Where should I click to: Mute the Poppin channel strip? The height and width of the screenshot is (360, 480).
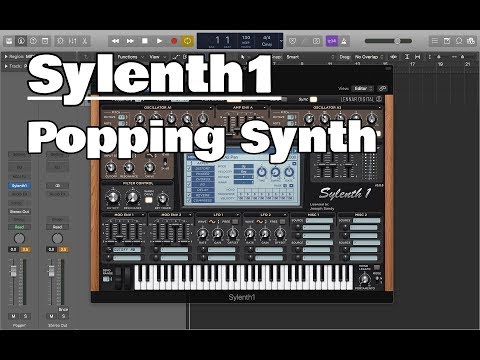pyautogui.click(x=13, y=316)
